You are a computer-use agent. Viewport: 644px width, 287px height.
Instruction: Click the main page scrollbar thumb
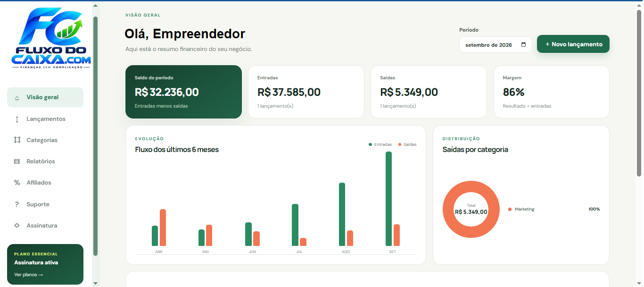(639, 93)
